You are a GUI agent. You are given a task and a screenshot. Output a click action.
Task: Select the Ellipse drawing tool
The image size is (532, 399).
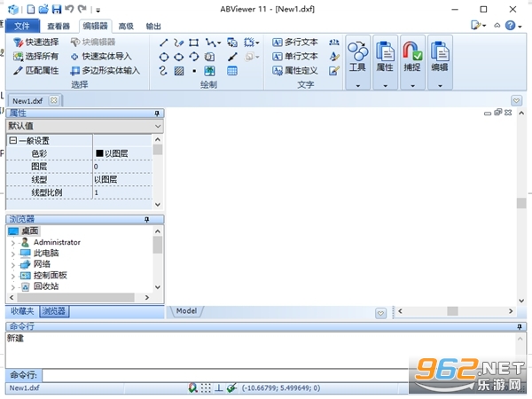click(x=178, y=57)
